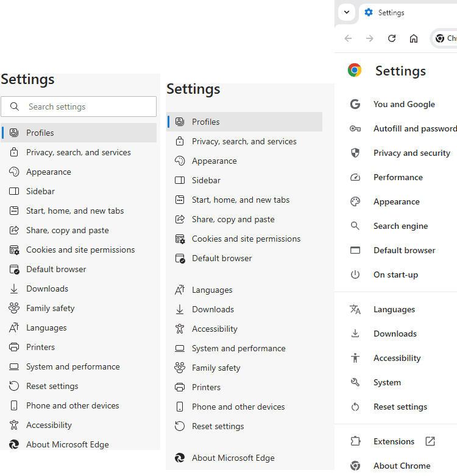Screen dimensions: 457x476
Task: Click Start, home, and new tabs icon in middle panel
Action: (180, 200)
